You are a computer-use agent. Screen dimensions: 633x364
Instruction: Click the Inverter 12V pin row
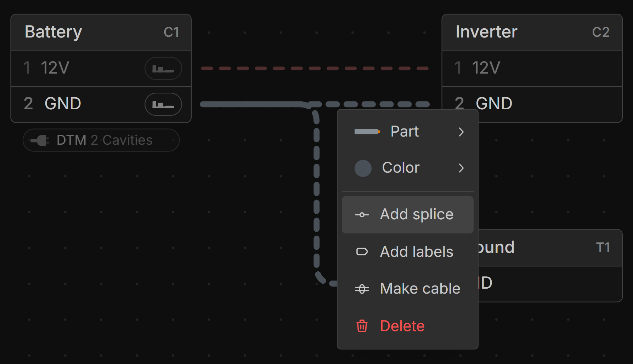click(532, 68)
